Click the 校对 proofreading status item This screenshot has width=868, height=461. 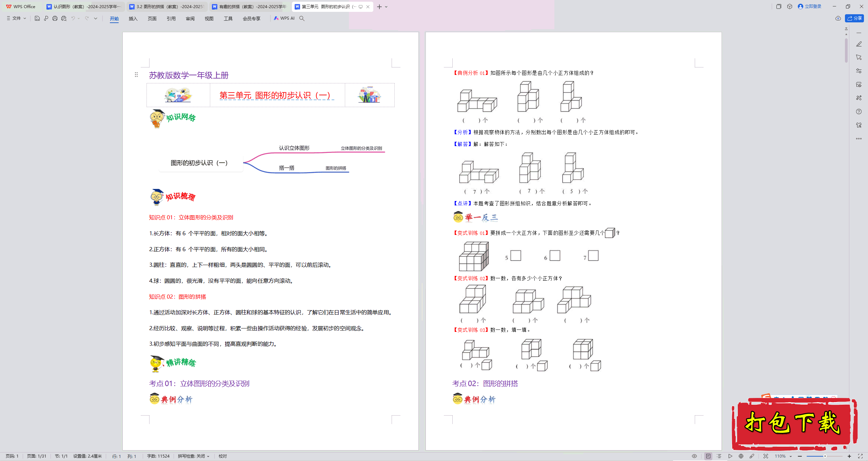tap(223, 456)
